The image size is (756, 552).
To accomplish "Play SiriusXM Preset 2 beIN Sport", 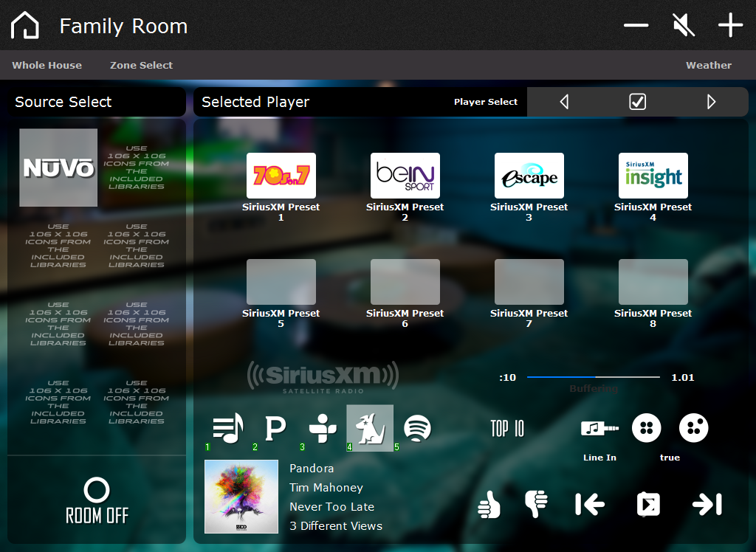I will tap(405, 176).
